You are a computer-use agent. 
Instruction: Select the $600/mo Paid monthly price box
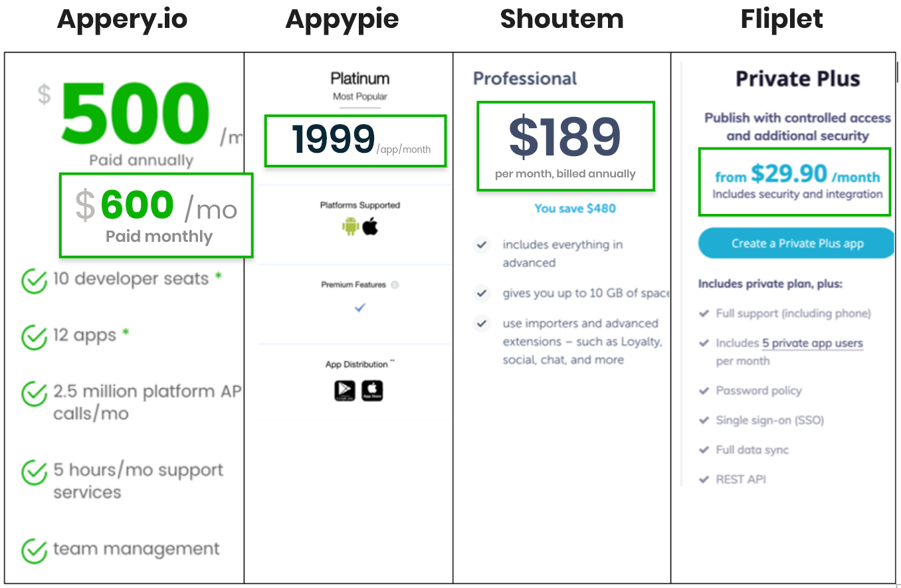(x=156, y=215)
